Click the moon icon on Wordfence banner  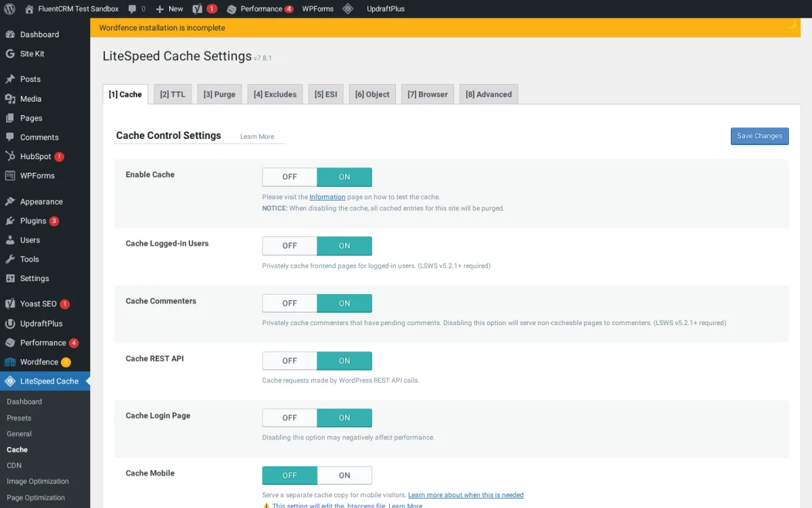coord(792,25)
